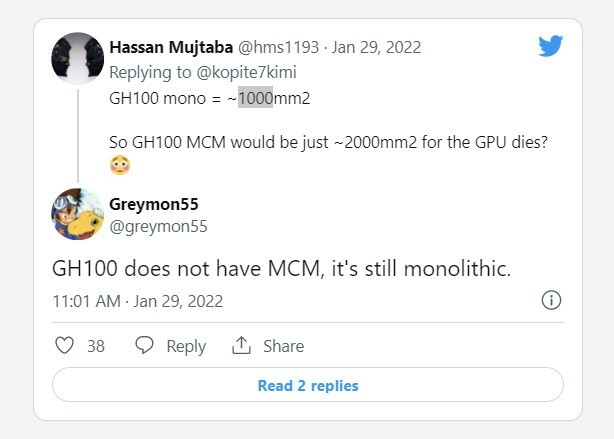The height and width of the screenshot is (439, 614).
Task: Click the Twitter bird logo
Action: tap(551, 46)
